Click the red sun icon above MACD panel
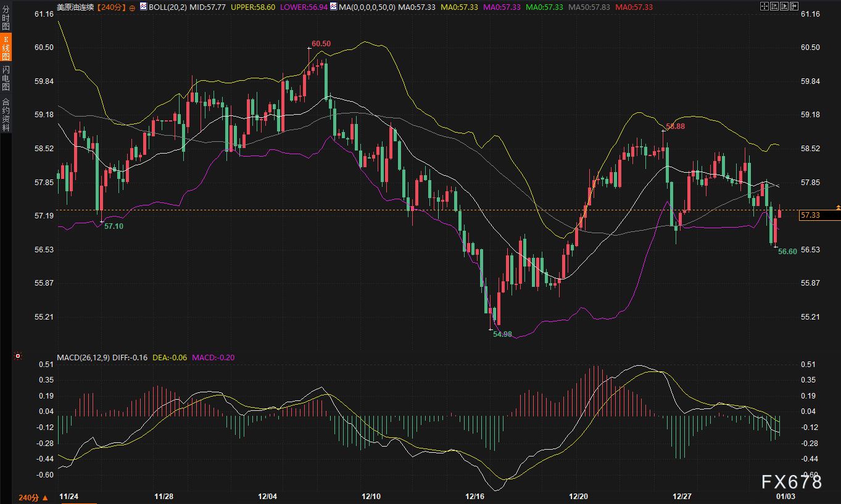 pos(19,356)
